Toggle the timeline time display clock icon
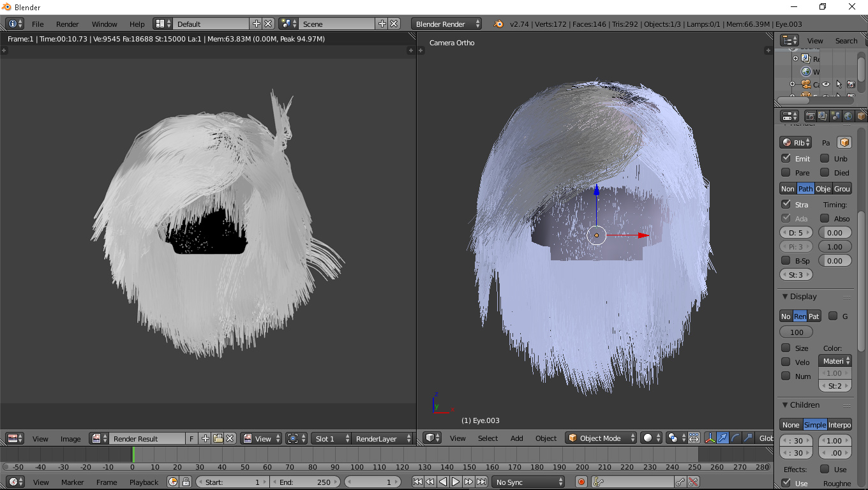The image size is (868, 490). [x=172, y=482]
